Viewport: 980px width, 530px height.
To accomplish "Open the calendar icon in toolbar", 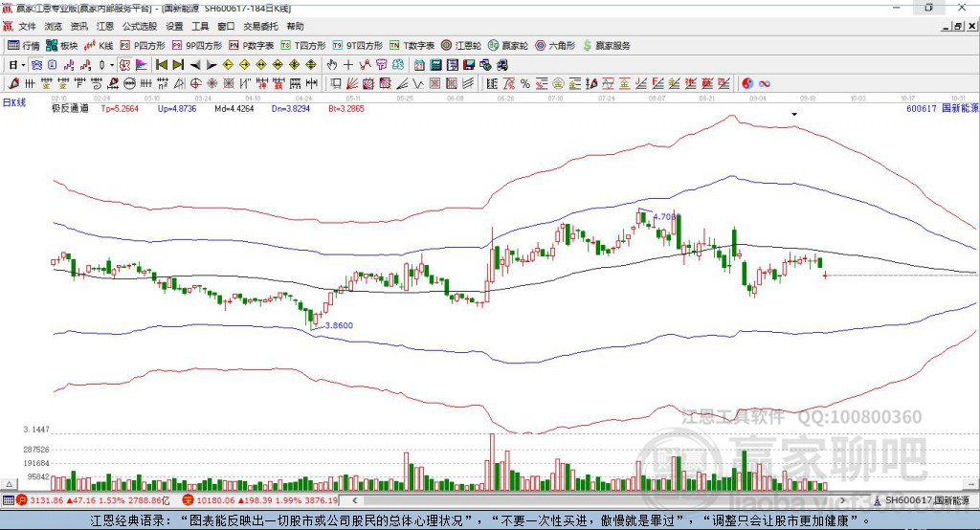I will point(419,65).
